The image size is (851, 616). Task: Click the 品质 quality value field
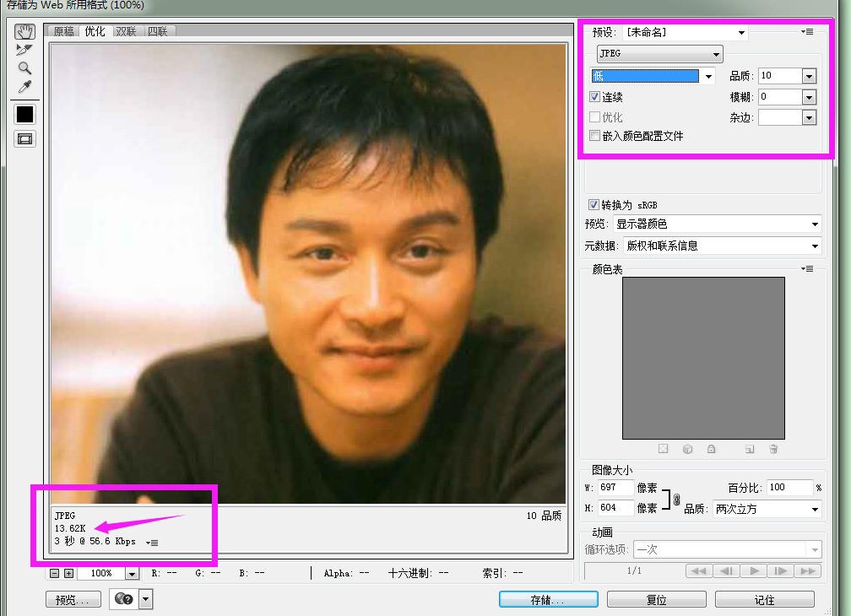pyautogui.click(x=780, y=76)
